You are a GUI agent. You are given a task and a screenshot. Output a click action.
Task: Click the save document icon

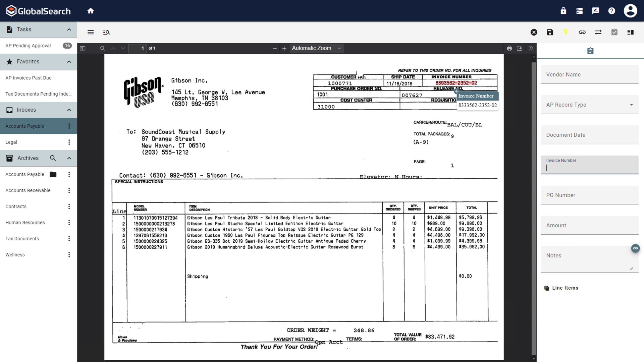pyautogui.click(x=550, y=32)
